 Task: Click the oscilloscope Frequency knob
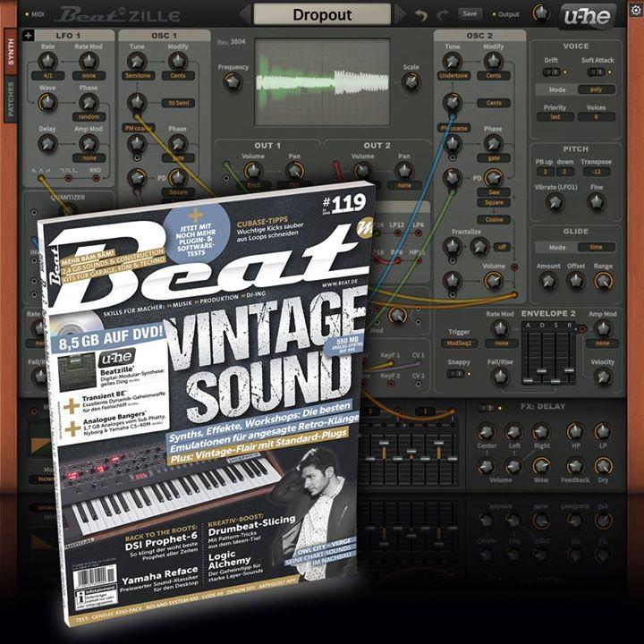click(233, 81)
